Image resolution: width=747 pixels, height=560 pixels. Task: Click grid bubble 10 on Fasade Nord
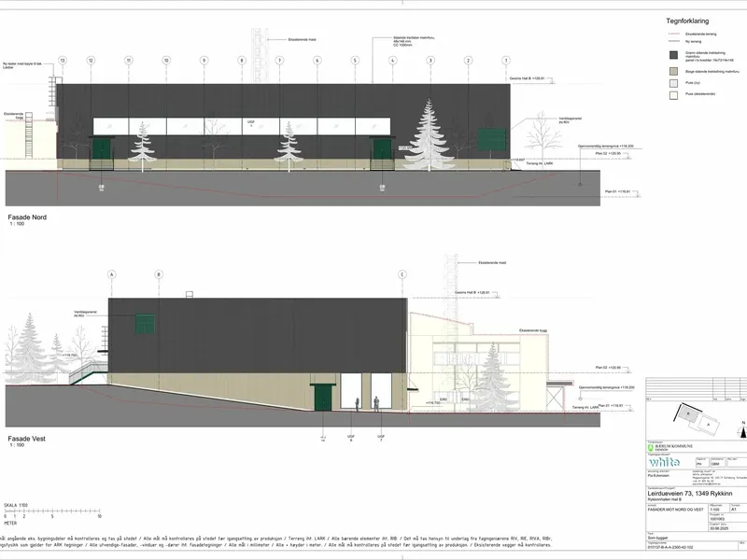click(166, 61)
